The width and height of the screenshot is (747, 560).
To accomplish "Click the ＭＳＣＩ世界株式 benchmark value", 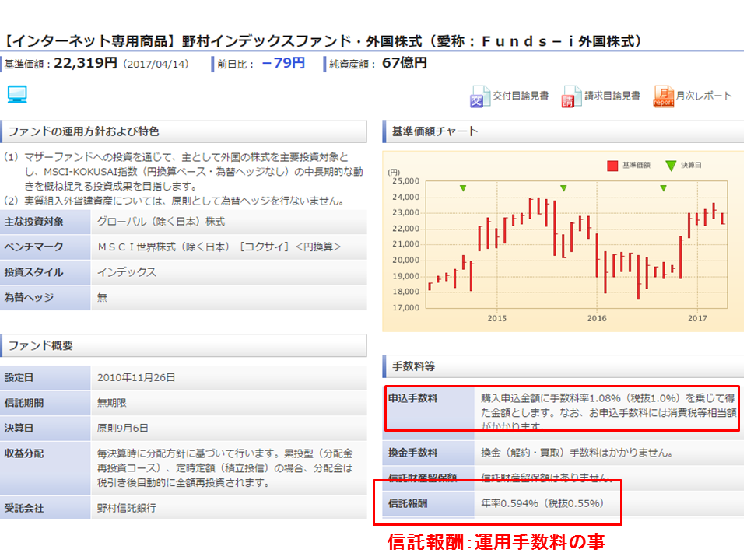I will tap(219, 247).
